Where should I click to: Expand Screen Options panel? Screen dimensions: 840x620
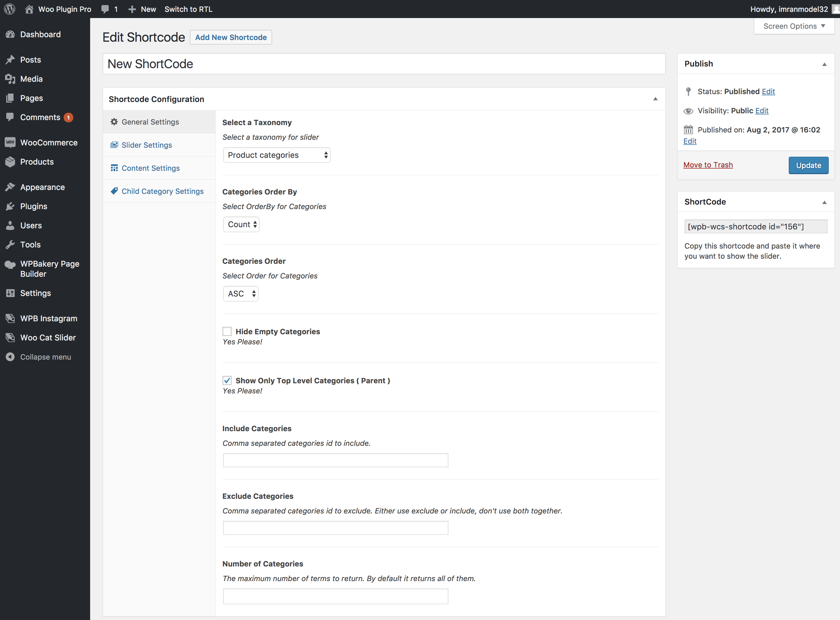pos(794,26)
